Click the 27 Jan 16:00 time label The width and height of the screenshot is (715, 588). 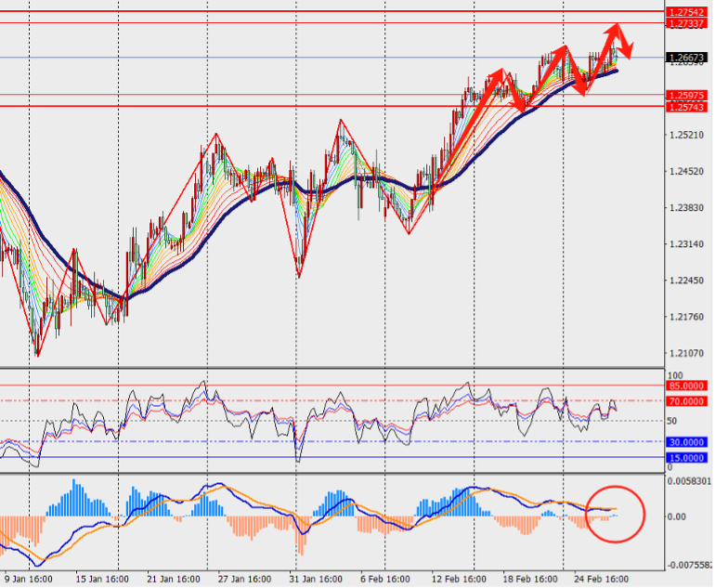tap(244, 580)
